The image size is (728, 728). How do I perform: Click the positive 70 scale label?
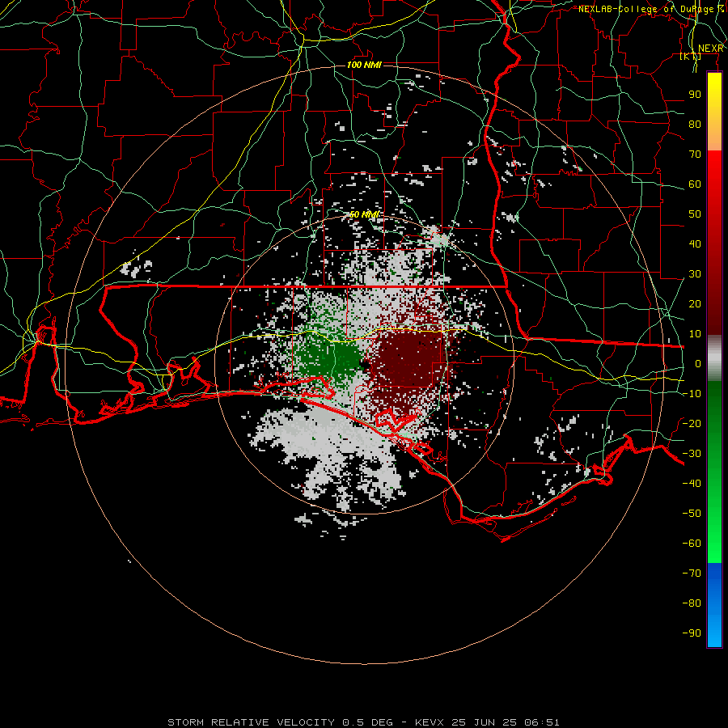pyautogui.click(x=695, y=154)
